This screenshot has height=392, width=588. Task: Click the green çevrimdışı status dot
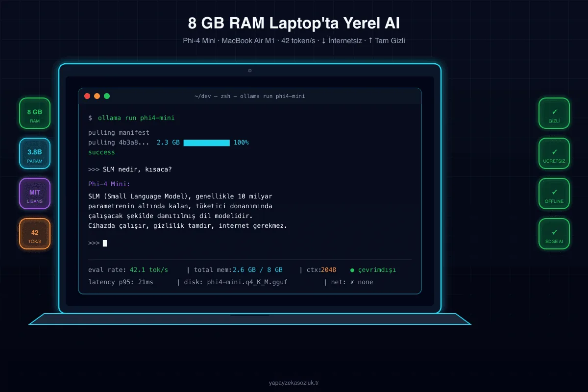pos(352,270)
